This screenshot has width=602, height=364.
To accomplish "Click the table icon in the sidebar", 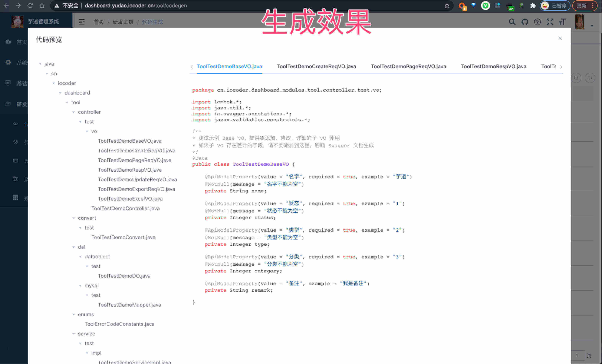I will (15, 160).
